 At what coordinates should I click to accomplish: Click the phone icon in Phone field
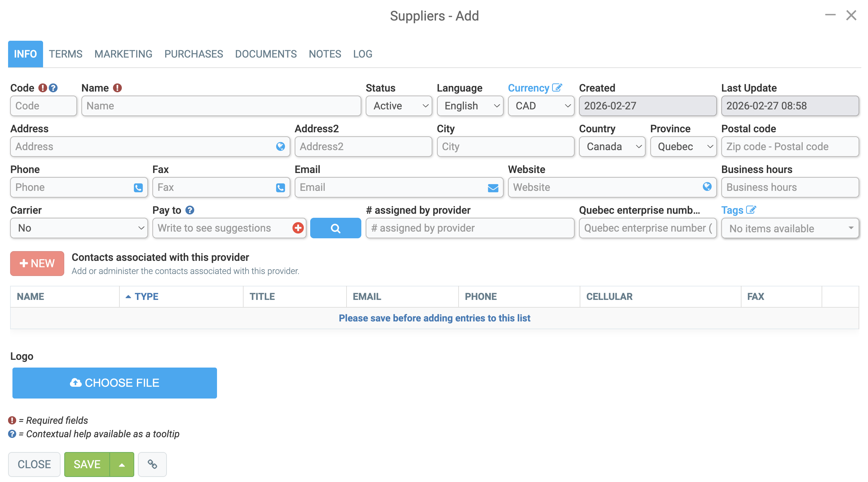138,187
